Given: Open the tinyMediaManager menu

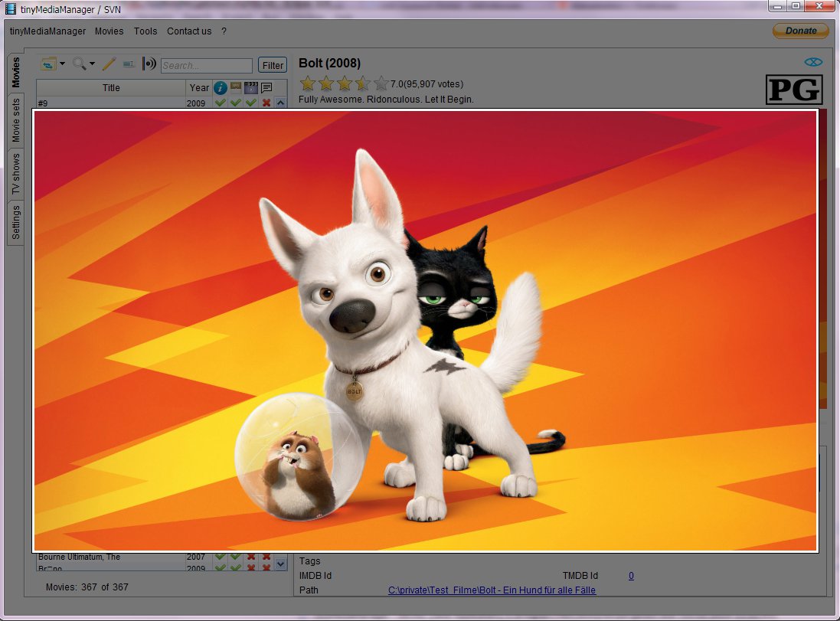Looking at the screenshot, I should tap(47, 31).
